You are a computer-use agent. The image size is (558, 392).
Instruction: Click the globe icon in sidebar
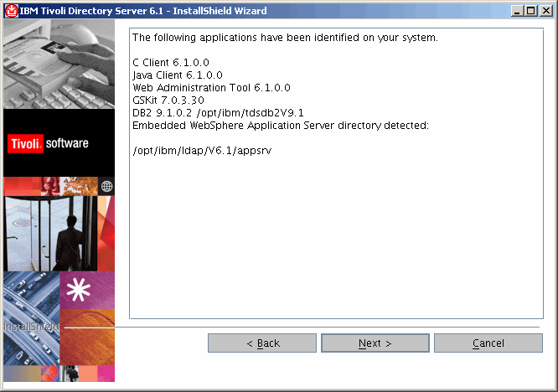click(x=106, y=186)
